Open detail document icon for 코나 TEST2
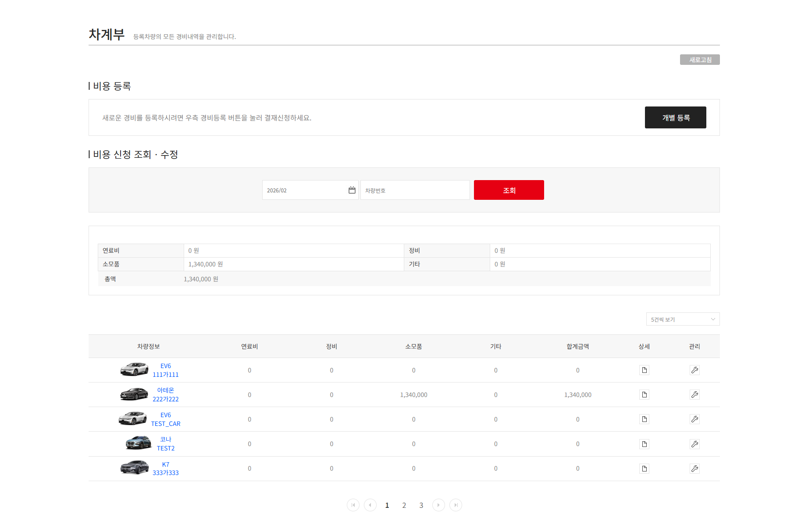 click(x=644, y=444)
